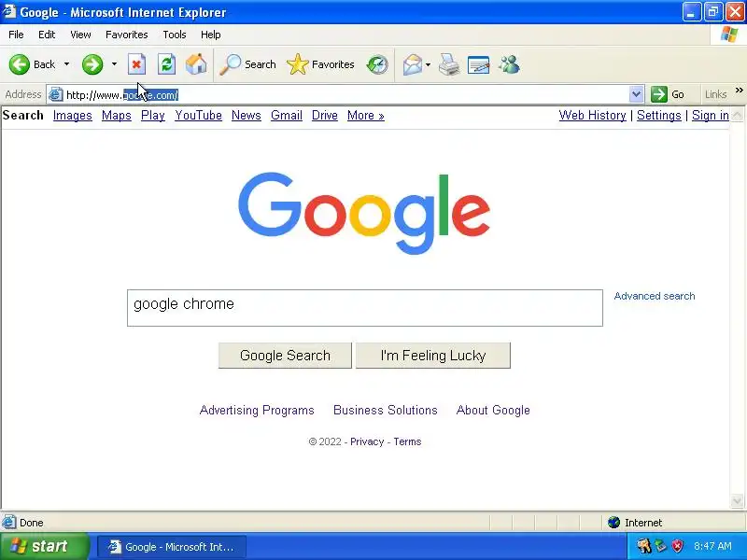This screenshot has height=560, width=747.
Task: Open the Back button history dropdown arrow
Action: [x=66, y=64]
